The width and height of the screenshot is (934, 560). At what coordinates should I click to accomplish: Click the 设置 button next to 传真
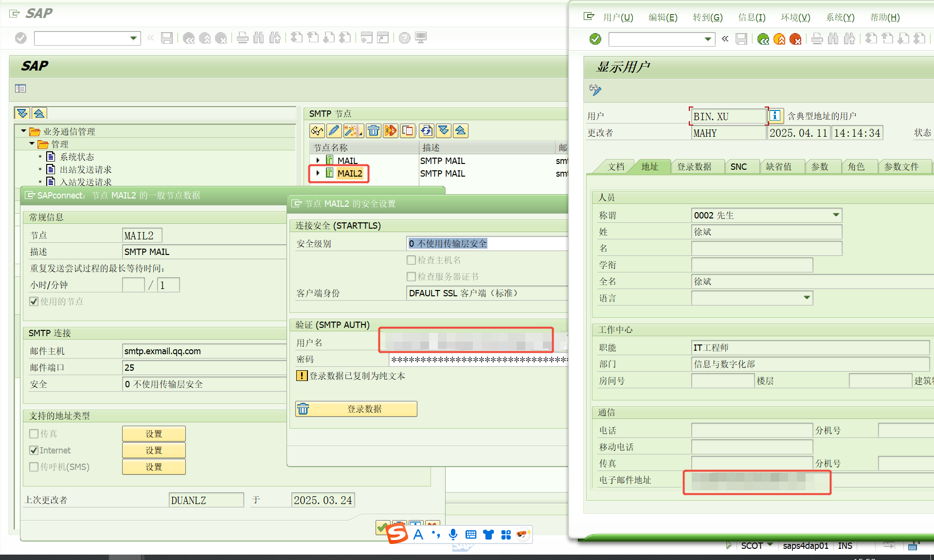pos(154,434)
